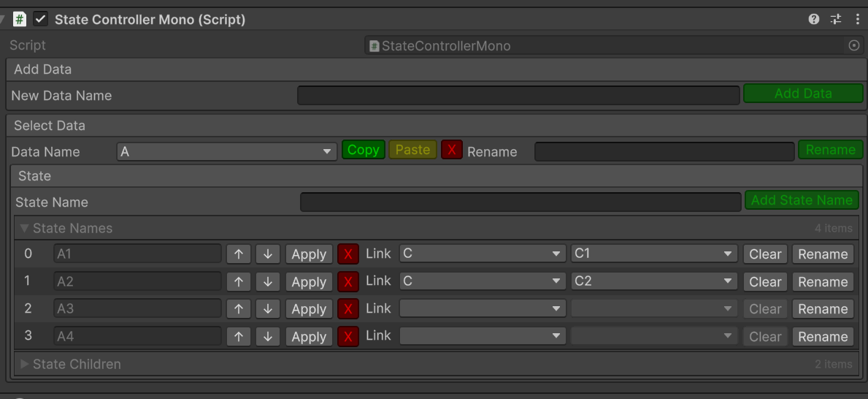Delete state A3 with red X
Viewport: 868px width, 399px height.
click(x=348, y=308)
